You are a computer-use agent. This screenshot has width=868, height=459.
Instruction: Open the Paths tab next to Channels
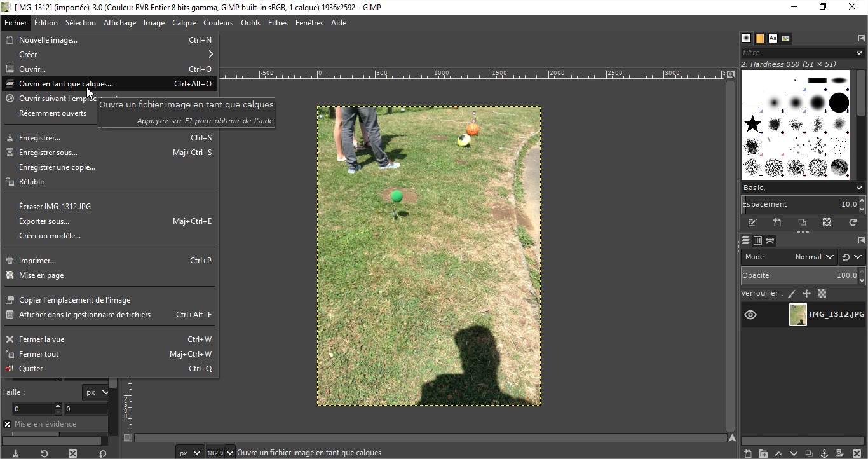pos(770,240)
